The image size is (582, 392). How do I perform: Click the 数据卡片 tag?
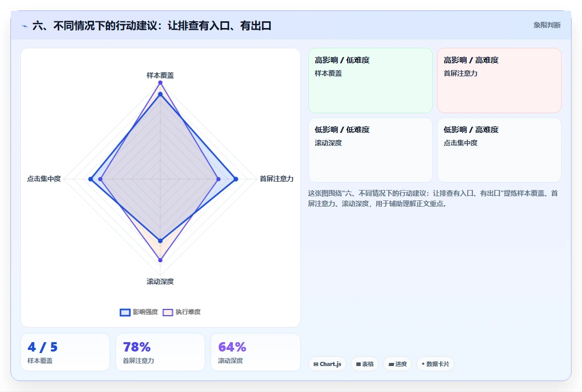(x=435, y=364)
